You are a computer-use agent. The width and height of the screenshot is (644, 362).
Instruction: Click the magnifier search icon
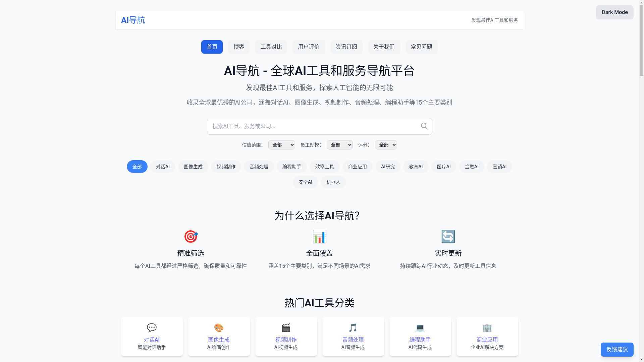pos(424,126)
